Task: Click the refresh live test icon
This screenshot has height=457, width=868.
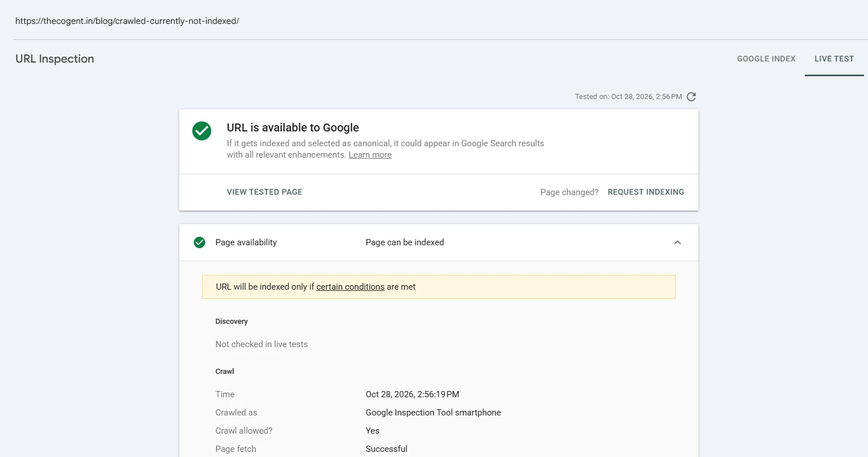Action: pyautogui.click(x=692, y=97)
